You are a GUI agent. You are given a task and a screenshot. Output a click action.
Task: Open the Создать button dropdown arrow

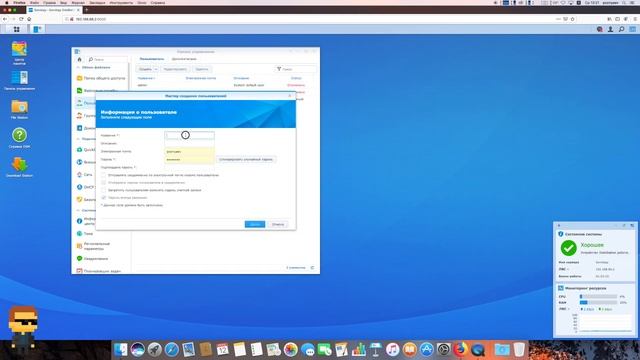[156, 69]
